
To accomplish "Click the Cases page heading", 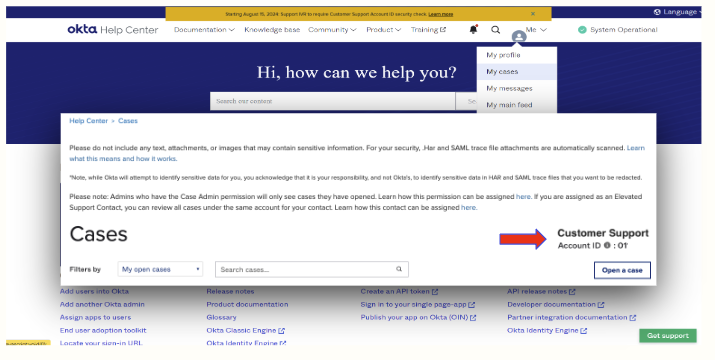I will [x=98, y=234].
